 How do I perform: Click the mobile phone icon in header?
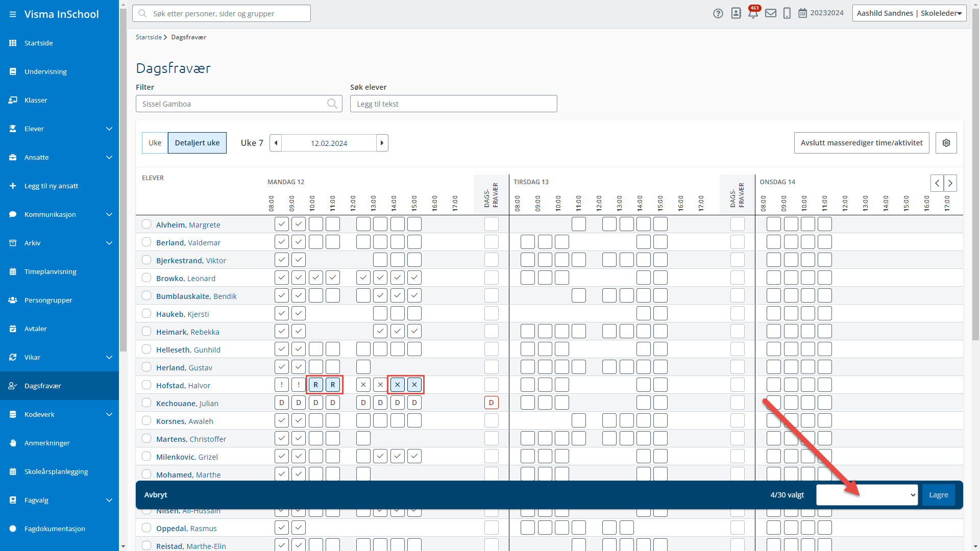(x=787, y=13)
